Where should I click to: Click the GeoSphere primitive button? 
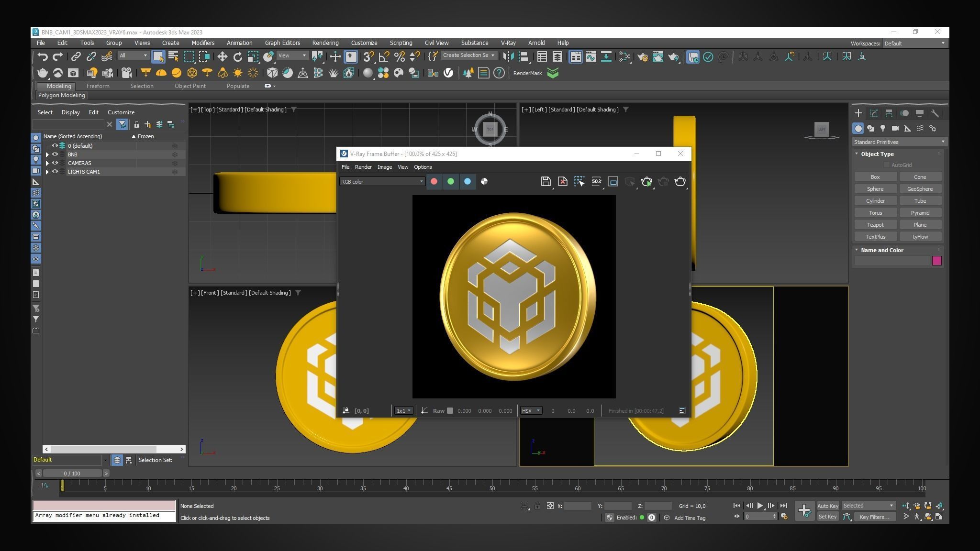(x=920, y=189)
